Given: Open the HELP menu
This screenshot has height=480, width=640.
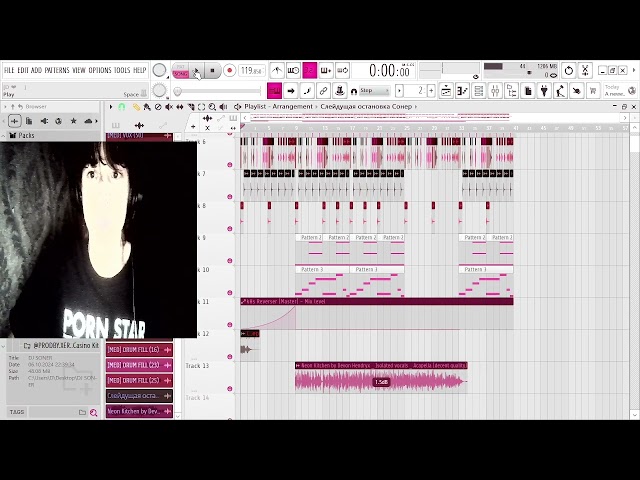Looking at the screenshot, I should 140,70.
